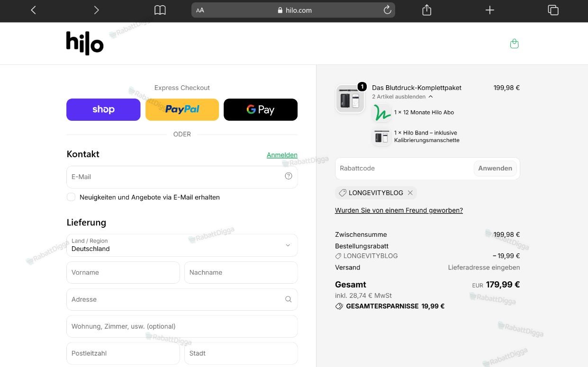This screenshot has height=367, width=588.
Task: Click the Anmelden login link
Action: [x=282, y=155]
